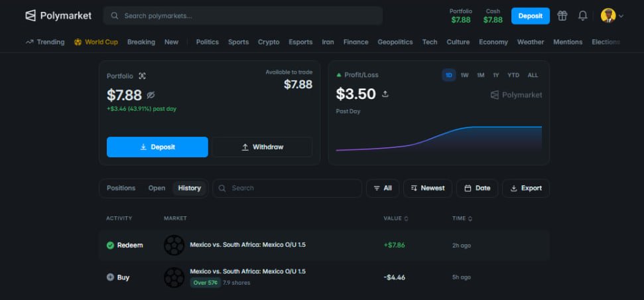Browse the Sports category
Screen dimensions: 644x300
pos(239,42)
